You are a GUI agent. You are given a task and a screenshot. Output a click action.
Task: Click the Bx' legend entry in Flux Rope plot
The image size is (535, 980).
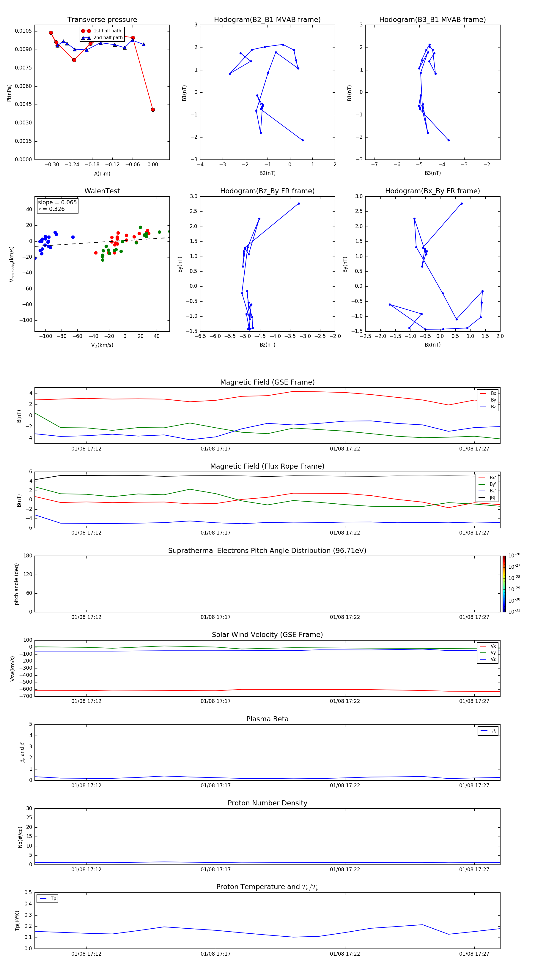[487, 478]
